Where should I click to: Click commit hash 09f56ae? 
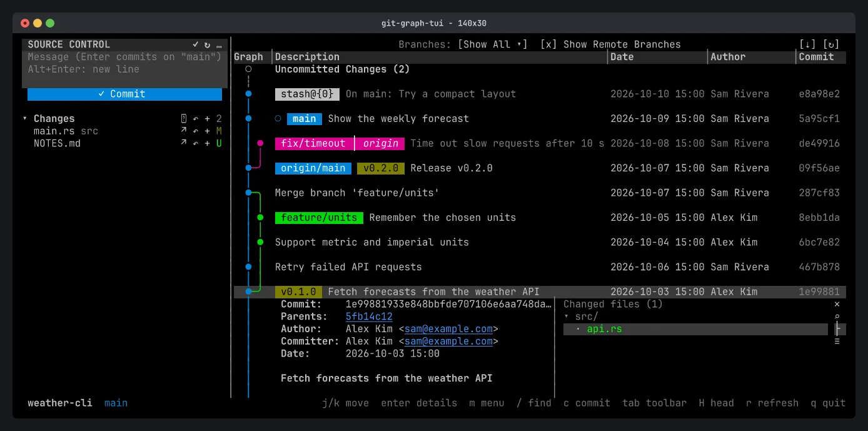[x=819, y=168]
